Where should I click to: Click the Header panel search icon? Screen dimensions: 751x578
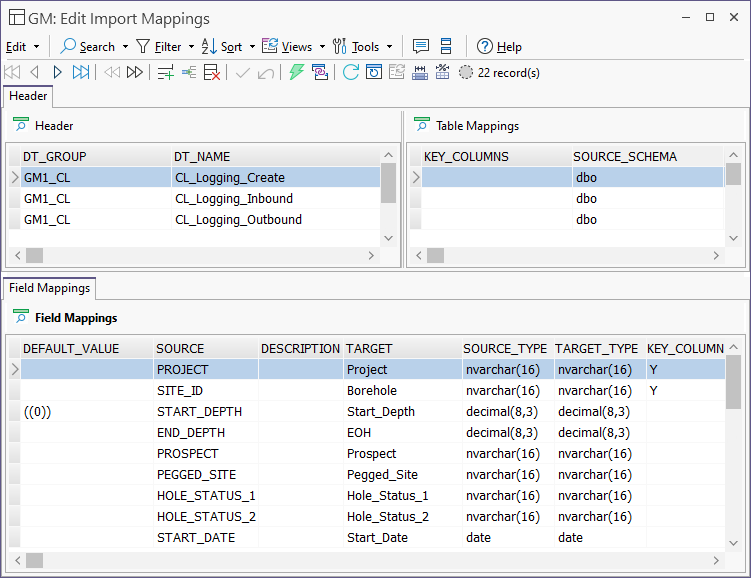coord(21,125)
